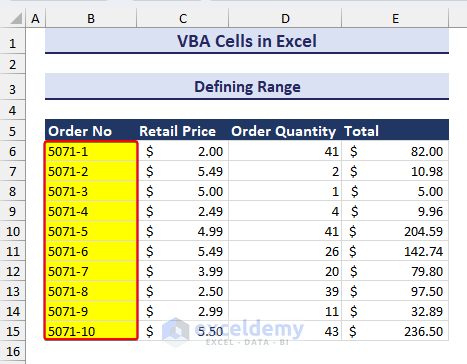The width and height of the screenshot is (467, 364).
Task: Click order quantity 43 in row 15
Action: tap(285, 331)
